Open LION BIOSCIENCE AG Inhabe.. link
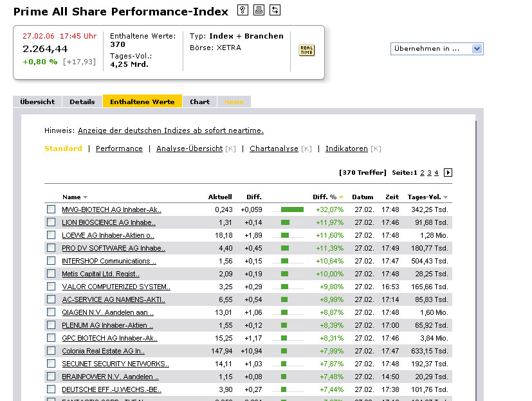Screen dimensions: 532x401 (x=109, y=222)
